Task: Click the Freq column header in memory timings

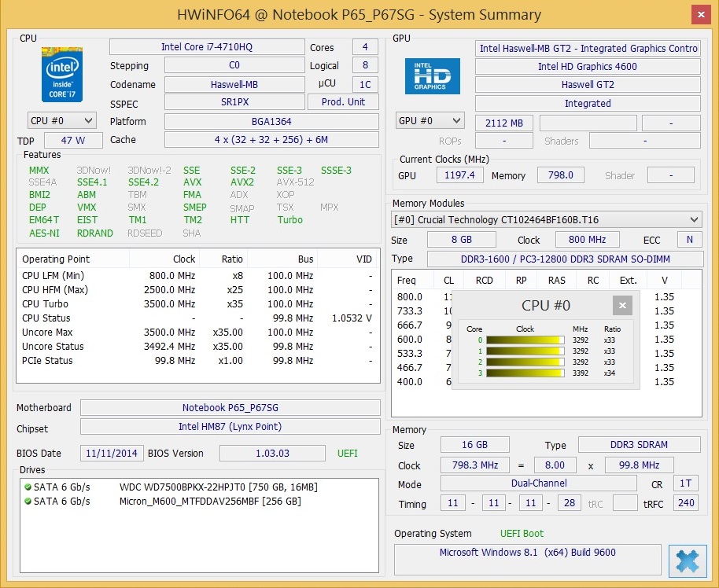Action: click(413, 280)
